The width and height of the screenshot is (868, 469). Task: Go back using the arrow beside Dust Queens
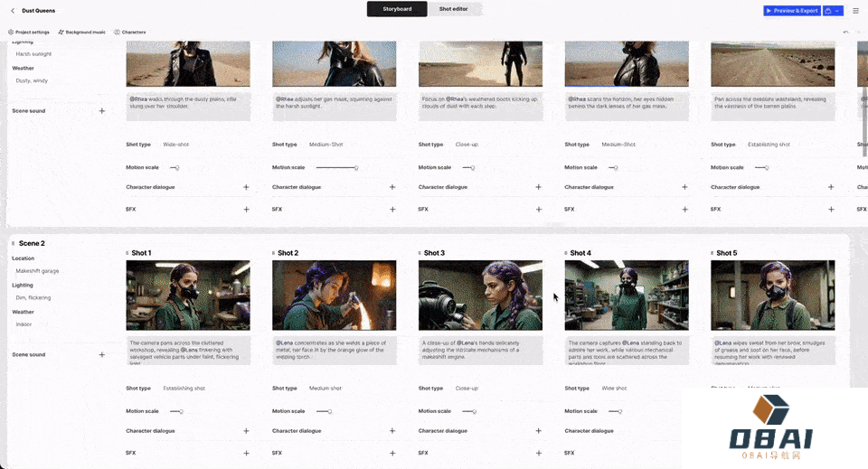(x=13, y=10)
